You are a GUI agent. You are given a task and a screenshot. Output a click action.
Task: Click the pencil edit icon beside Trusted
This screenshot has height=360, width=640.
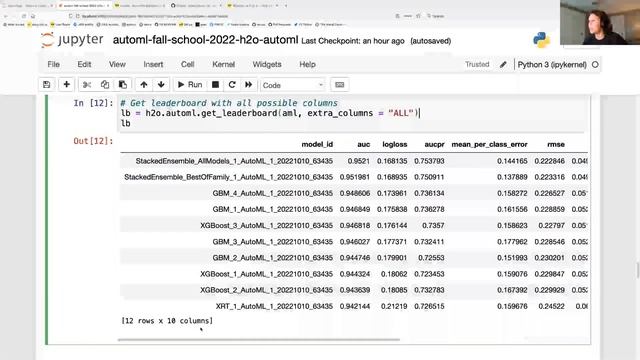pos(503,64)
